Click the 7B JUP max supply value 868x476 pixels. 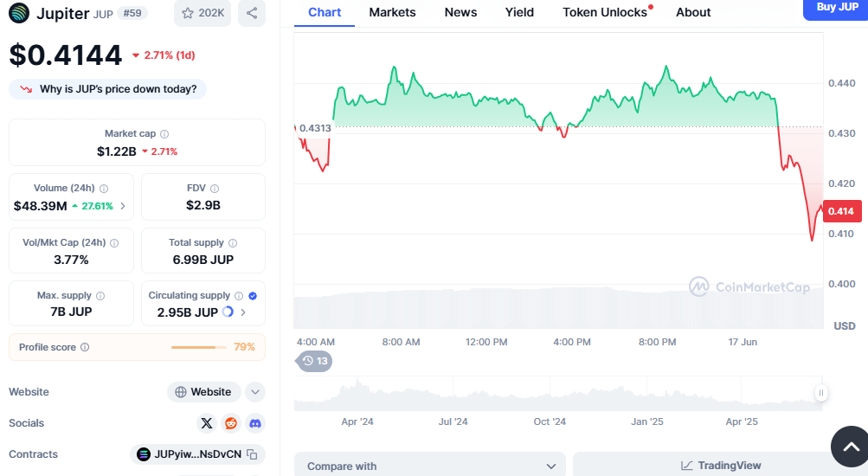(71, 312)
